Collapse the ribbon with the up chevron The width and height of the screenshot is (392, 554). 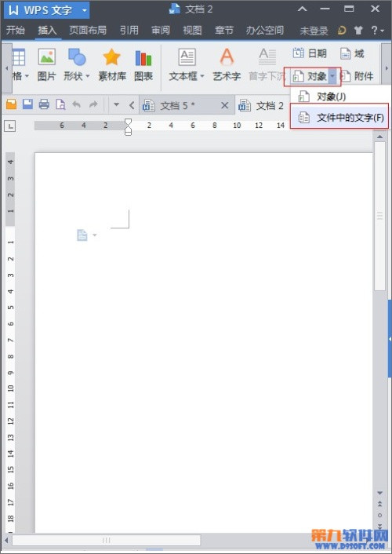tap(303, 9)
